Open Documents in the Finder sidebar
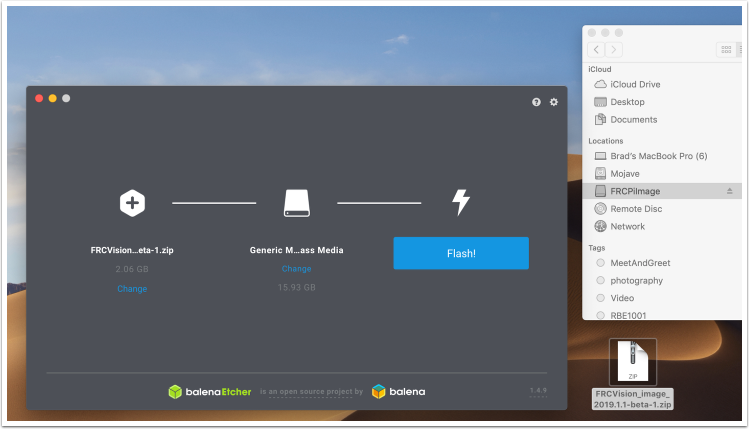Screen dimensions: 749x429 [x=633, y=120]
